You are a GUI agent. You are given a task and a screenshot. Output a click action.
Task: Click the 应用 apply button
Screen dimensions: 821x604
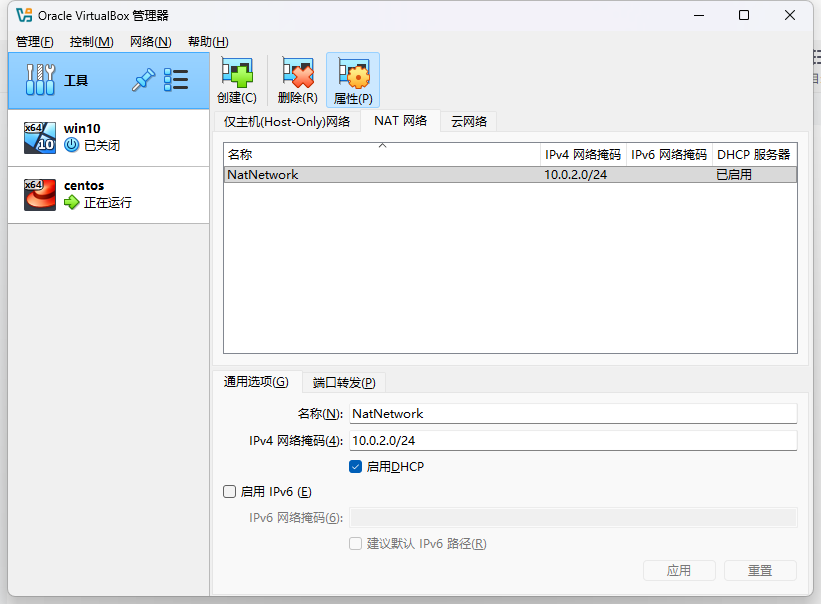[x=679, y=571]
